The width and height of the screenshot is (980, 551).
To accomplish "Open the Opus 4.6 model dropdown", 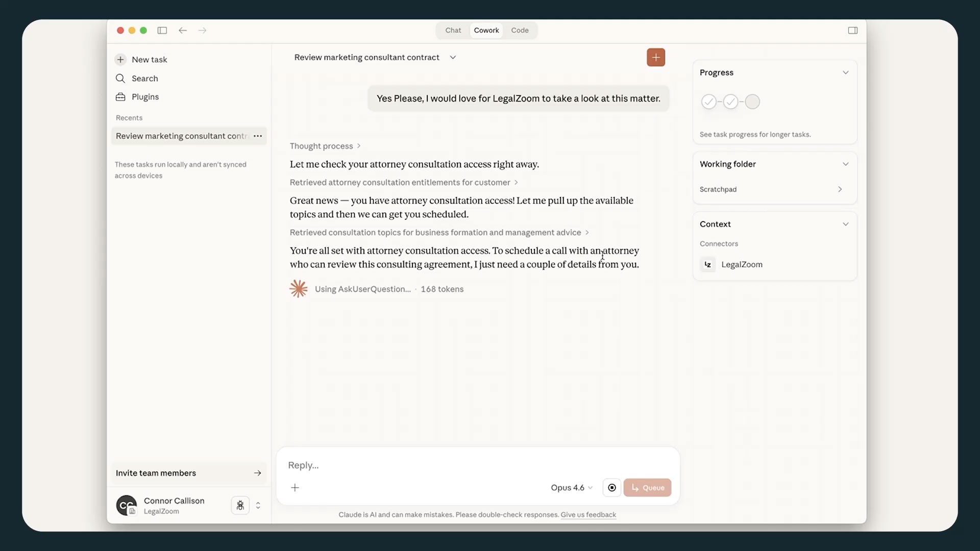I will [x=571, y=488].
